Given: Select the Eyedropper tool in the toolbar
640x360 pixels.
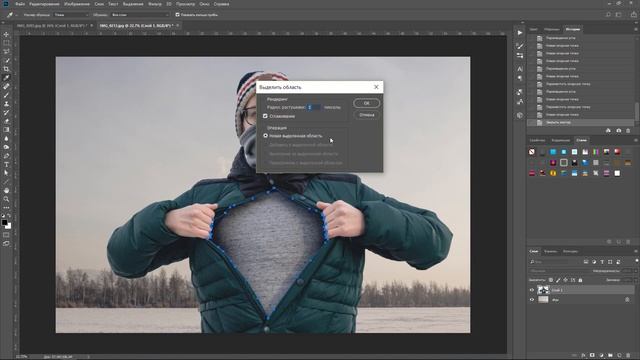Looking at the screenshot, I should pyautogui.click(x=6, y=78).
